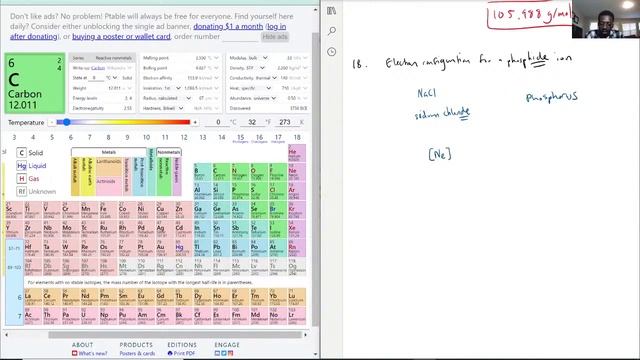Viewport: 640px width, 360px height.
Task: Click the Argon Ar element tile
Action: (296, 191)
